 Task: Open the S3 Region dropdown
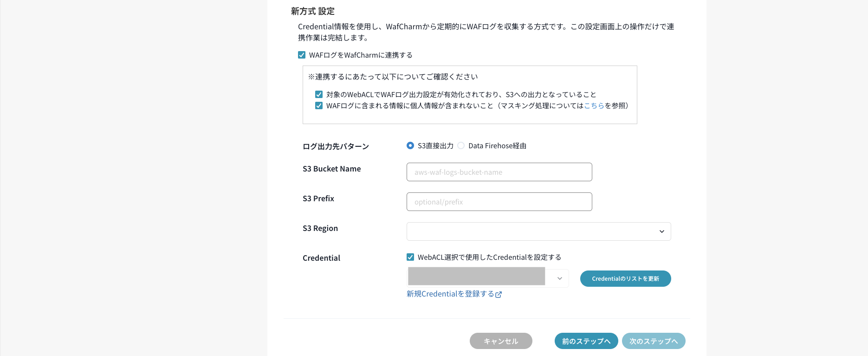[538, 231]
